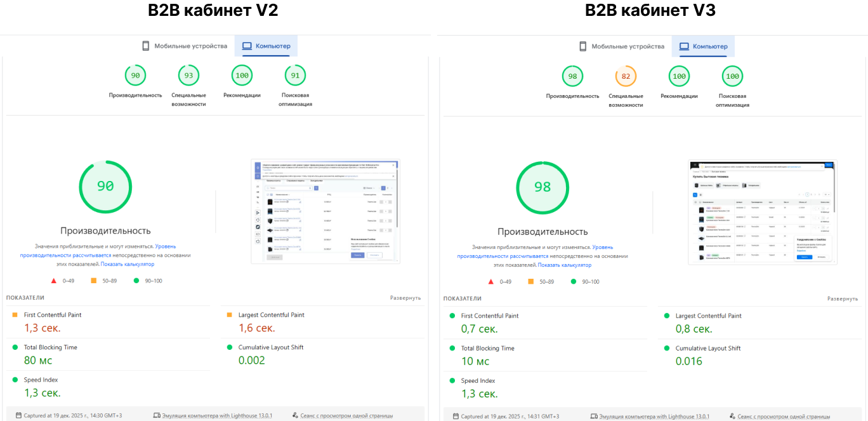Click the left report's Рекомендации 100 gauge
The height and width of the screenshot is (421, 868).
click(242, 76)
